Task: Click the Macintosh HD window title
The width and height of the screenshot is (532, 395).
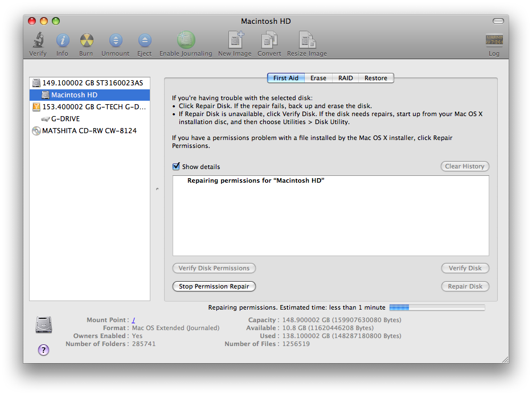Action: point(265,21)
